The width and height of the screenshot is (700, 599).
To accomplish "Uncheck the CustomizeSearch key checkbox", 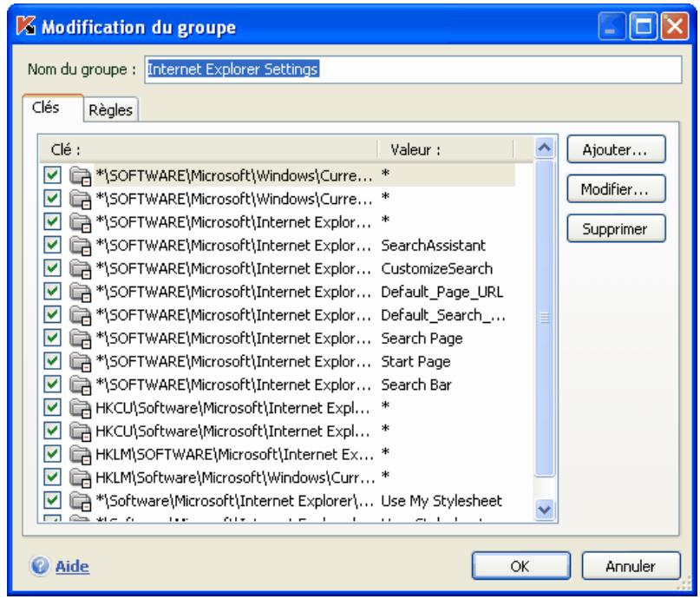I will click(52, 267).
